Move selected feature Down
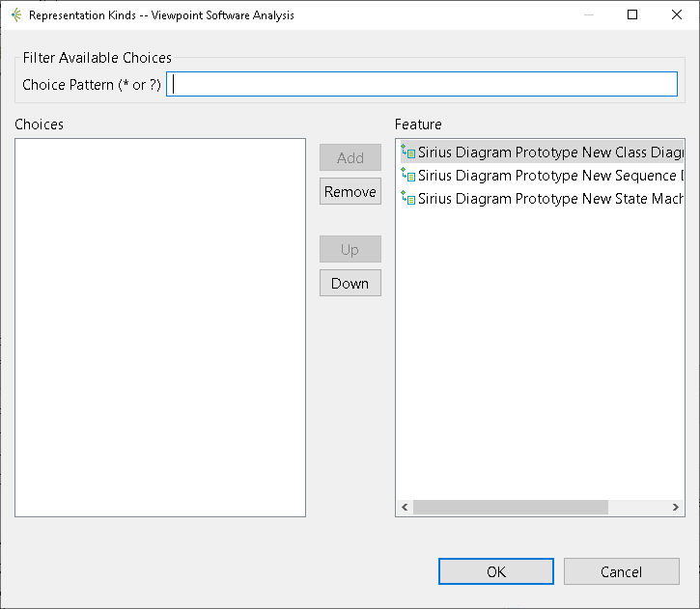The image size is (700, 609). [x=350, y=284]
